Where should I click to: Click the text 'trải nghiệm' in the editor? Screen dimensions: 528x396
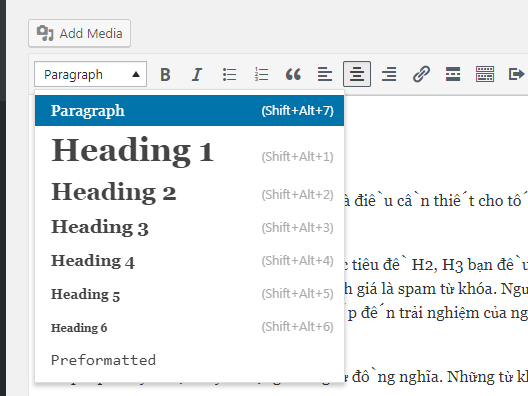(x=439, y=314)
